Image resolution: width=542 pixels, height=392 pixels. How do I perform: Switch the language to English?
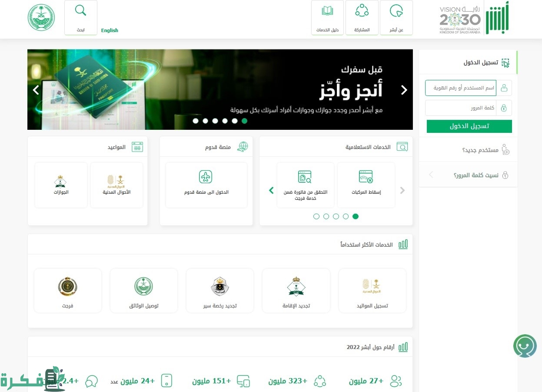[110, 30]
